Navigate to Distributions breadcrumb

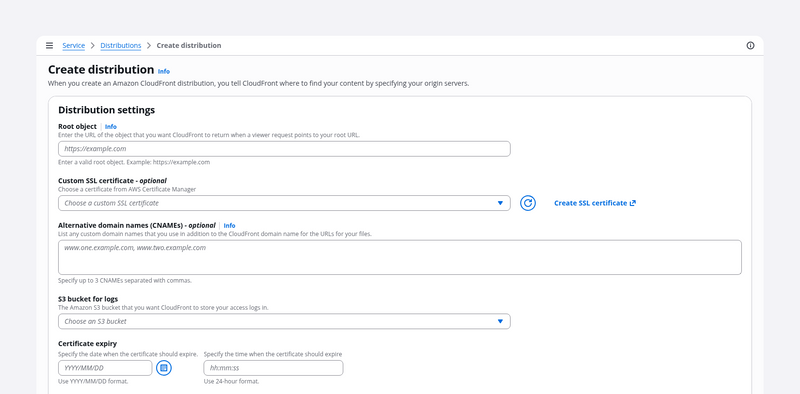click(121, 45)
